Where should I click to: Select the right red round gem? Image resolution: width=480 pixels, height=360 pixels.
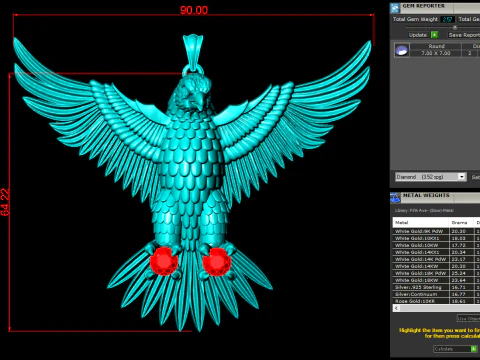pos(217,262)
